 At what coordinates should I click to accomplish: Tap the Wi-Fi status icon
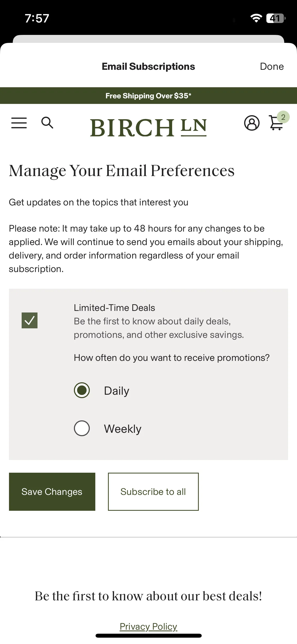tap(256, 18)
